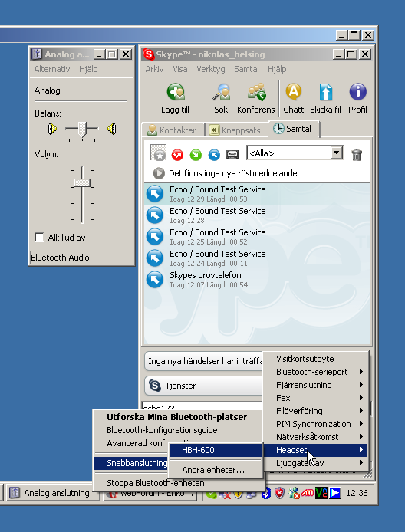The height and width of the screenshot is (532, 405).
Task: Expand the Fjärranslutning submenu
Action: pyautogui.click(x=316, y=385)
